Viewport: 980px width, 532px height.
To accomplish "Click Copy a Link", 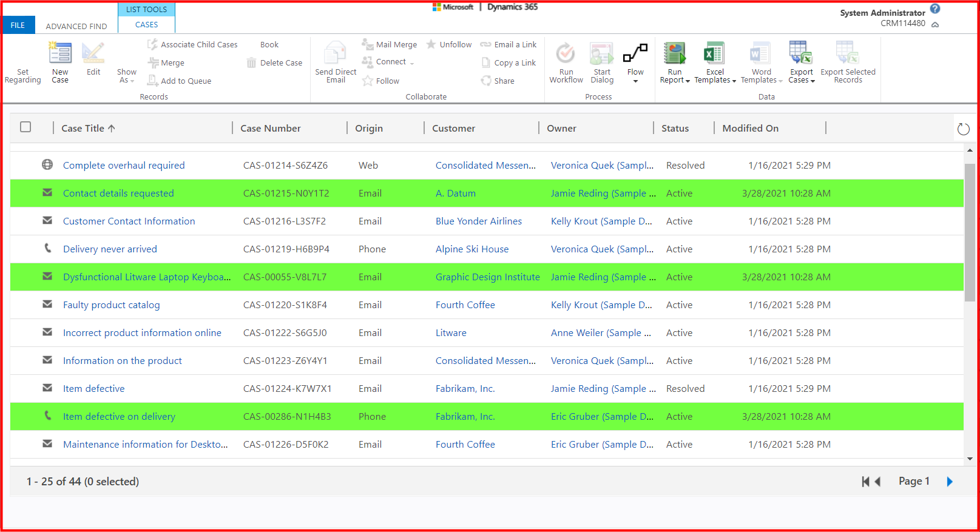I will click(x=509, y=62).
